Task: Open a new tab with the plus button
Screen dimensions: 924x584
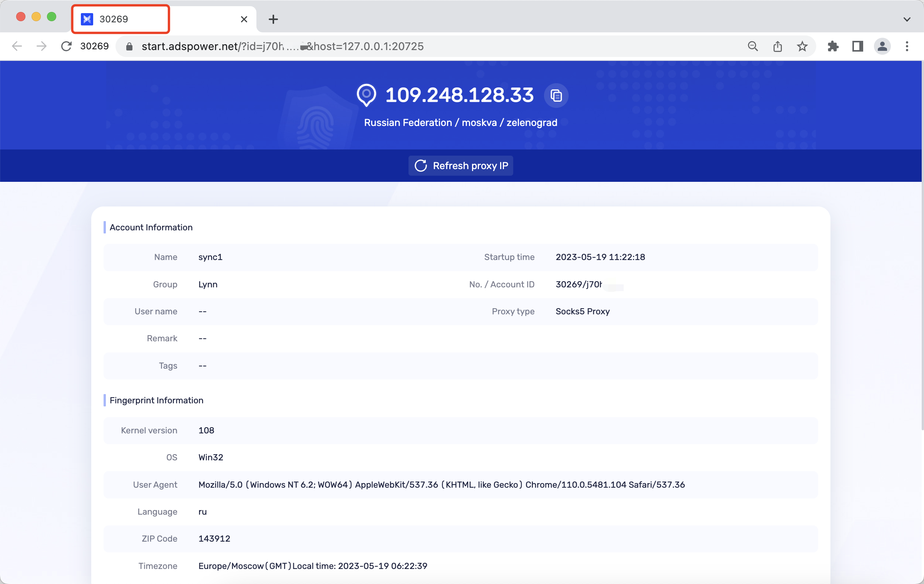Action: tap(273, 19)
